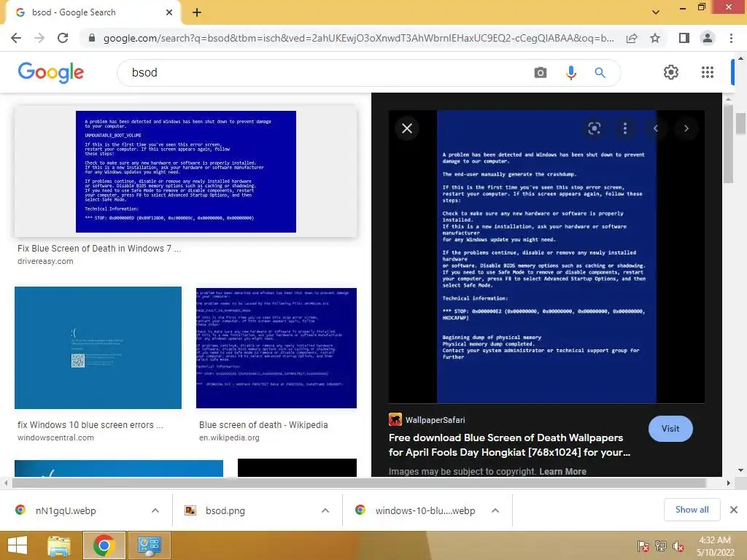Click the Action Center flag tray icon
Screen dimensions: 747x560
pos(643,546)
